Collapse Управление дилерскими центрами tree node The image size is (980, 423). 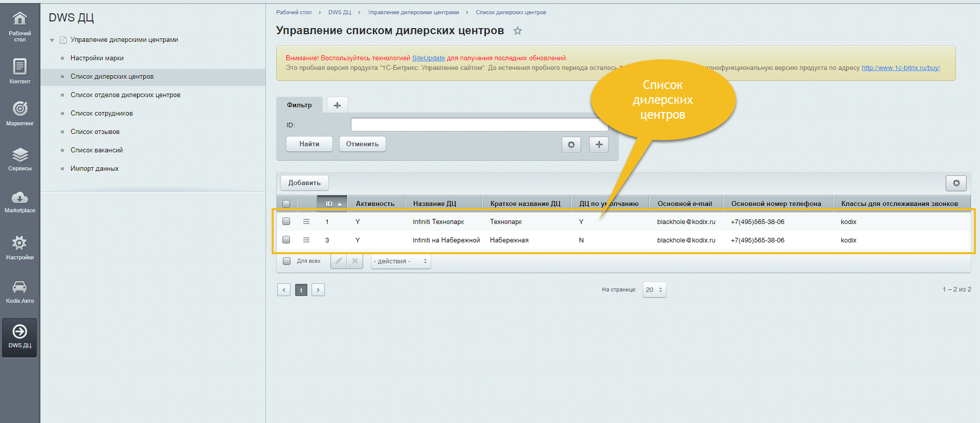[x=52, y=40]
